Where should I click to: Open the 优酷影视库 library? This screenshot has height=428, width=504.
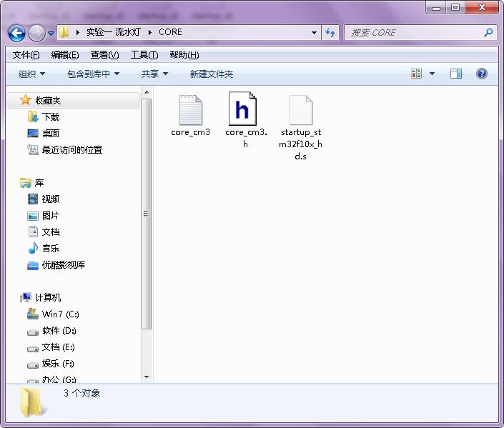pyautogui.click(x=64, y=265)
